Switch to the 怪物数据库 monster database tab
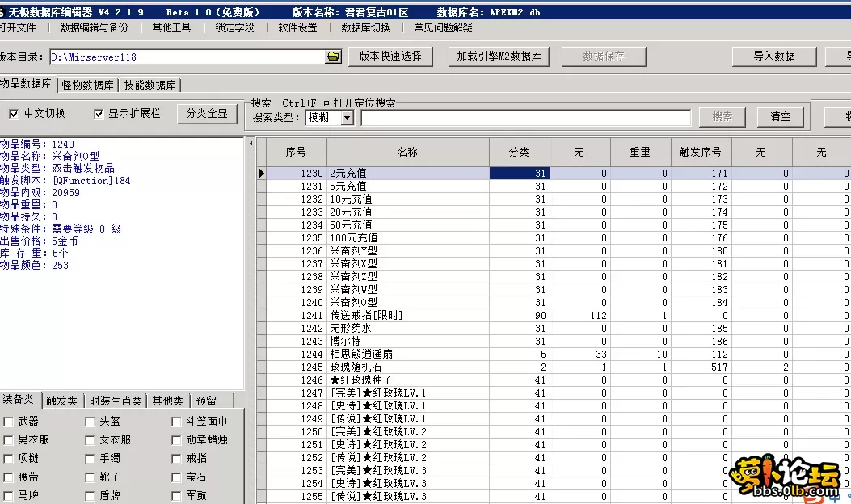This screenshot has width=851, height=504. point(86,83)
